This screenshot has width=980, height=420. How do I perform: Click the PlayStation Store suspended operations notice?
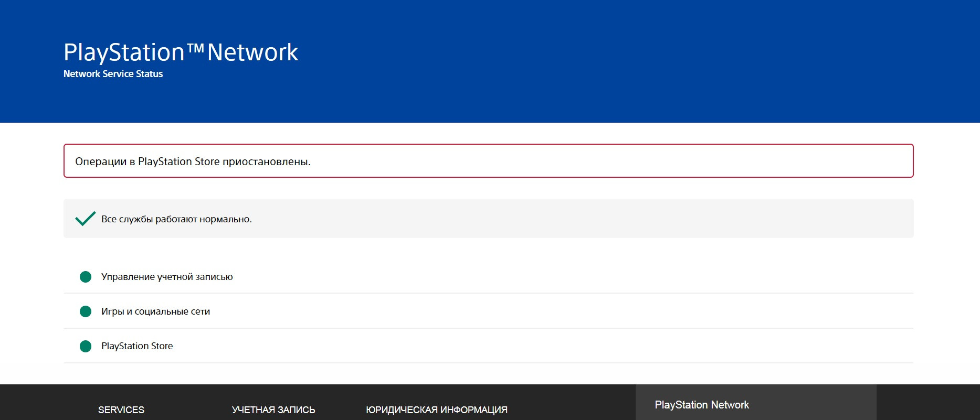[x=488, y=161]
